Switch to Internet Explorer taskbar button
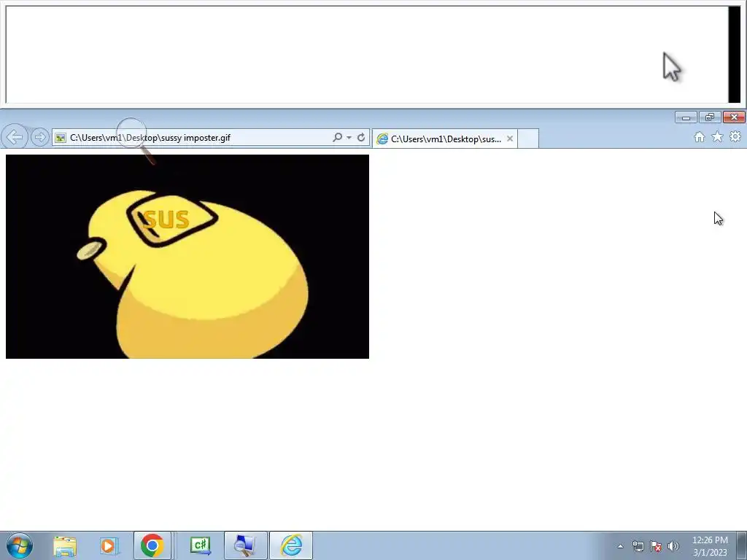 (x=291, y=545)
